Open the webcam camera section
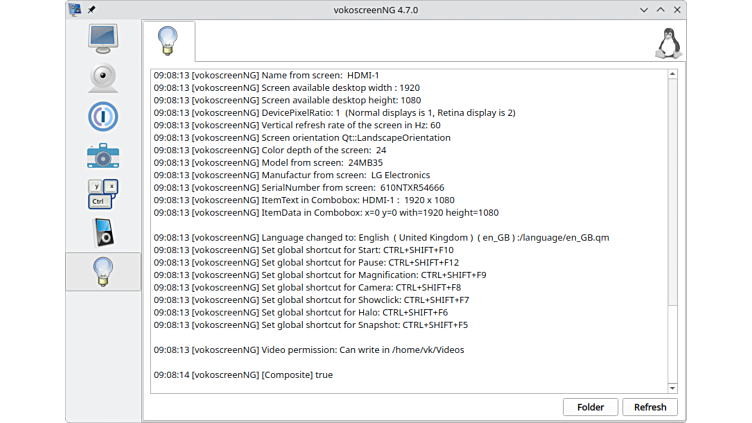The width and height of the screenshot is (752, 423). pos(103,77)
